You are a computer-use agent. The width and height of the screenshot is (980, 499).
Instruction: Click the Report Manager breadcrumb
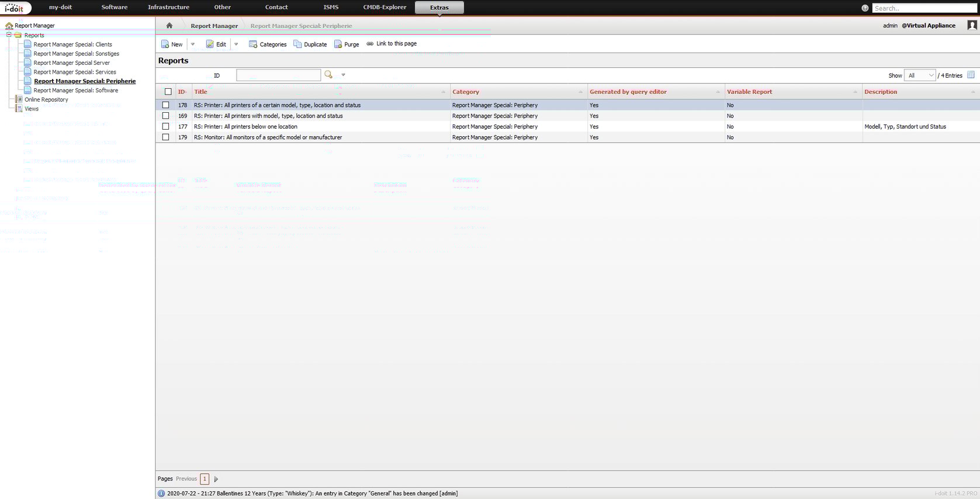click(x=214, y=26)
